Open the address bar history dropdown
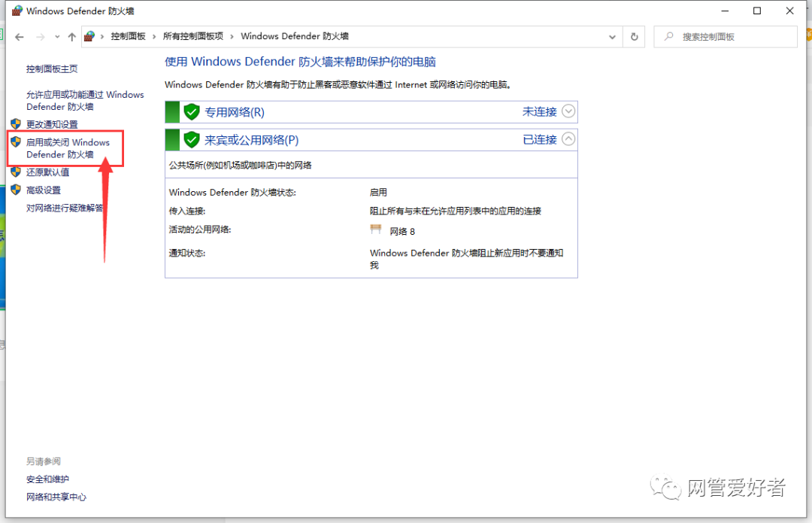The image size is (812, 523). tap(612, 37)
